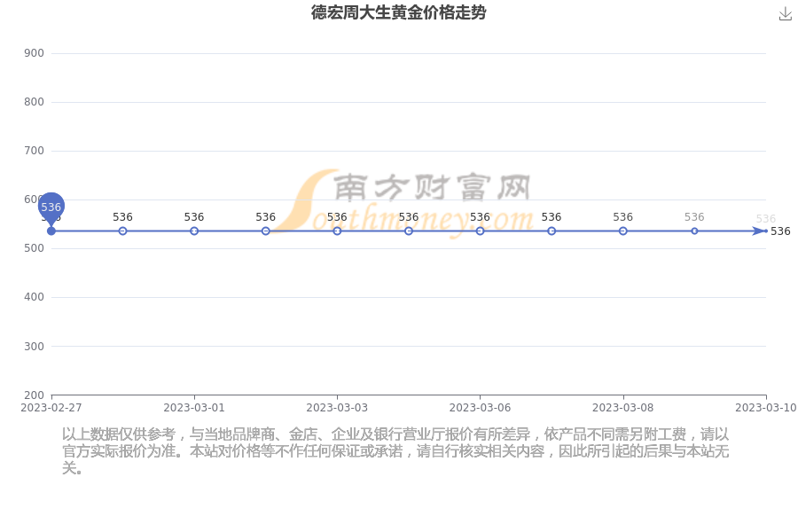This screenshot has height=532, width=798.
Task: Click the y-axis value 500
Action: (x=34, y=248)
